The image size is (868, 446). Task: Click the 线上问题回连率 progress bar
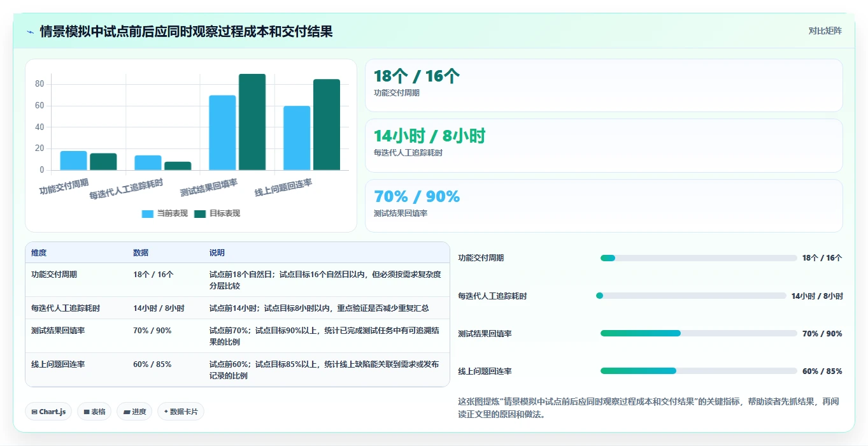699,371
